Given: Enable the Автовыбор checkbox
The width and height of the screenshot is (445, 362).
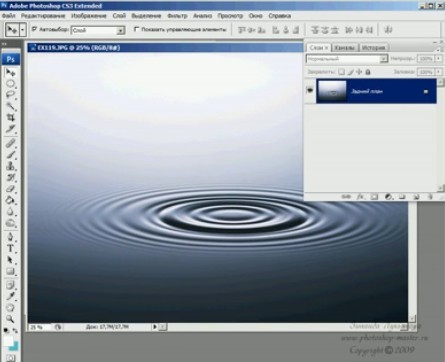Looking at the screenshot, I should 34,29.
